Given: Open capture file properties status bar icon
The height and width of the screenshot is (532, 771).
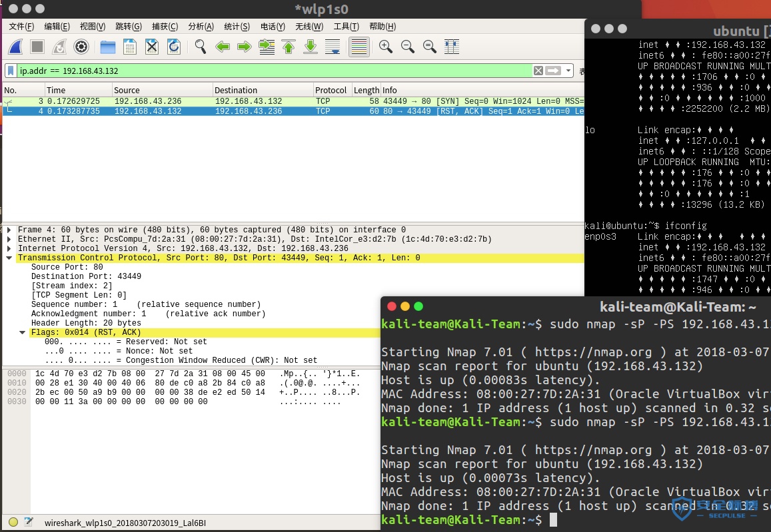Looking at the screenshot, I should tap(29, 523).
